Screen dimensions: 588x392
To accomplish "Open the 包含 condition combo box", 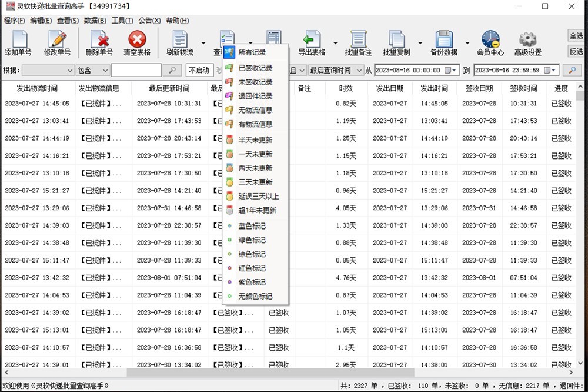I will tap(92, 70).
